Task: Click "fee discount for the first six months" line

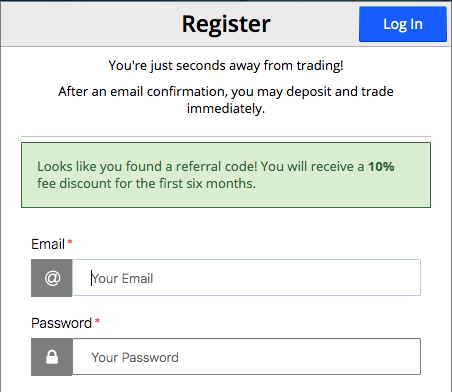Action: pos(146,183)
